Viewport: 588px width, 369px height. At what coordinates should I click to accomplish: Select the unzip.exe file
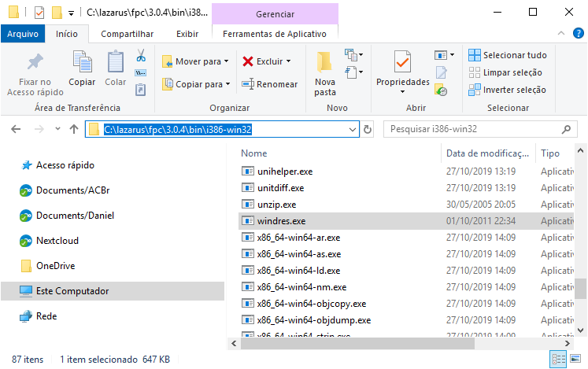point(277,205)
